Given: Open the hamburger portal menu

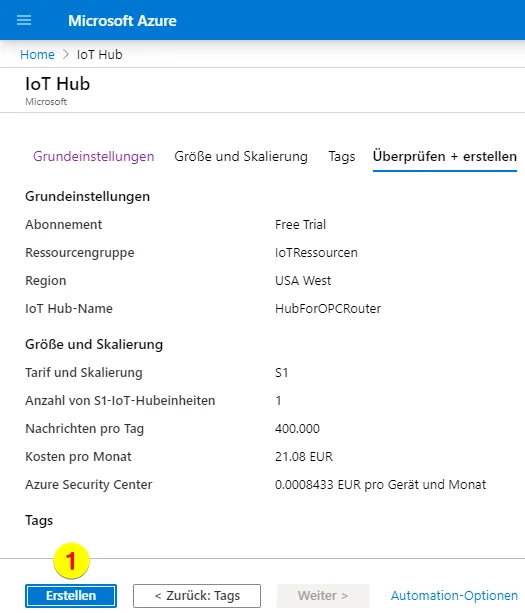Looking at the screenshot, I should (x=24, y=20).
